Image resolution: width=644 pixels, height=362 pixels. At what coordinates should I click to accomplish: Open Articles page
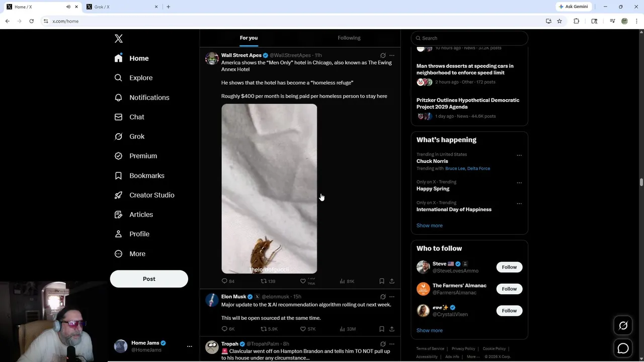tap(134, 215)
